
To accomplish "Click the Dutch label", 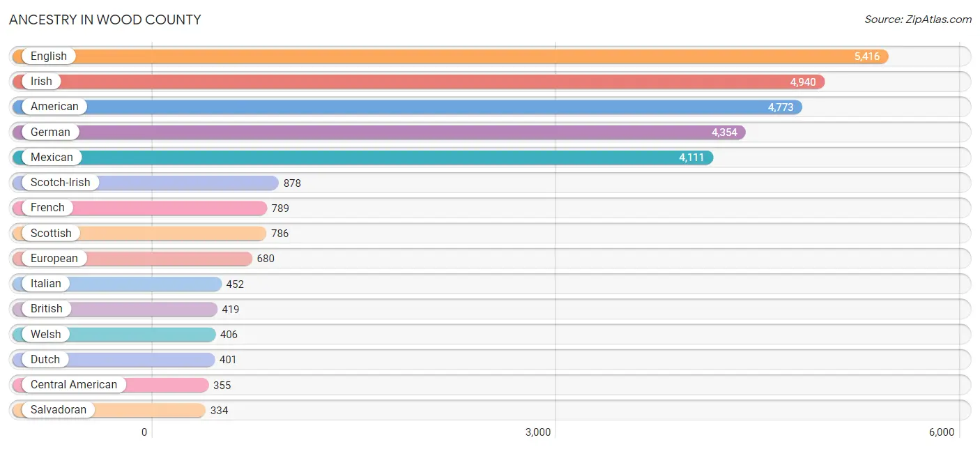I will click(x=45, y=359).
